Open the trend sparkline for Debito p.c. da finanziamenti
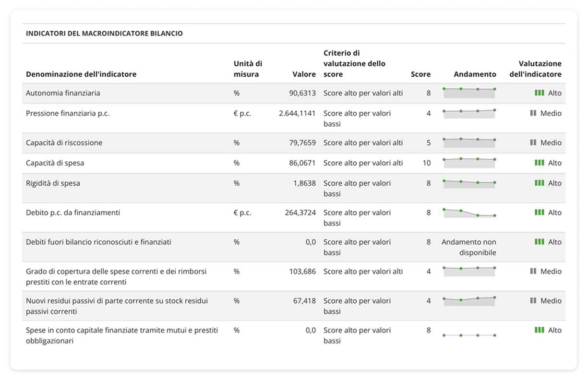The image size is (588, 380). [x=469, y=213]
